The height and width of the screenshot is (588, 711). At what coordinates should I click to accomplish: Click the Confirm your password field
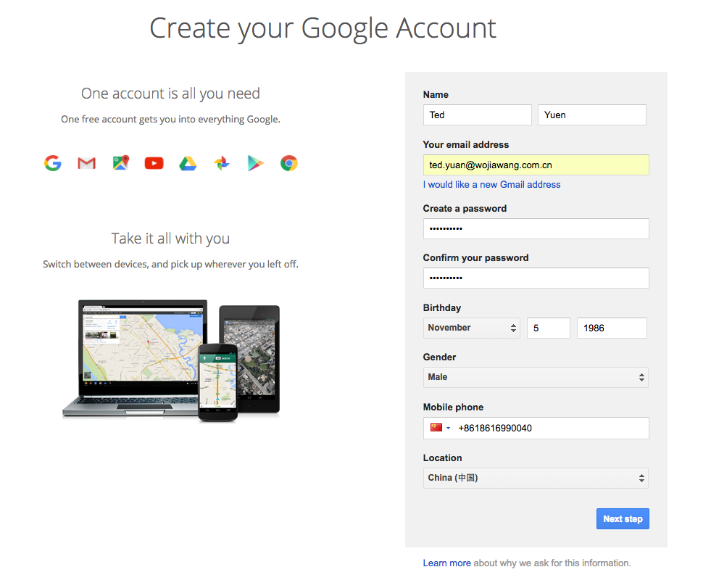[x=536, y=278]
